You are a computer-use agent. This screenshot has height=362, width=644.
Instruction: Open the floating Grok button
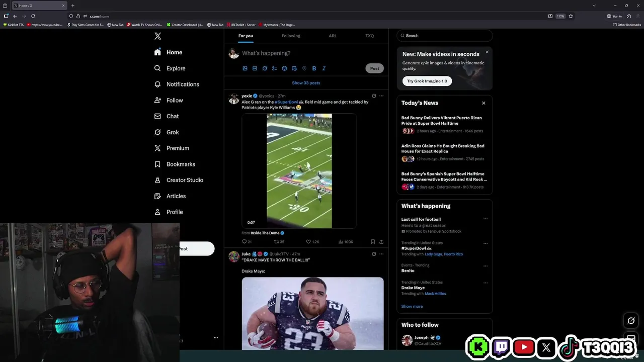tap(631, 320)
